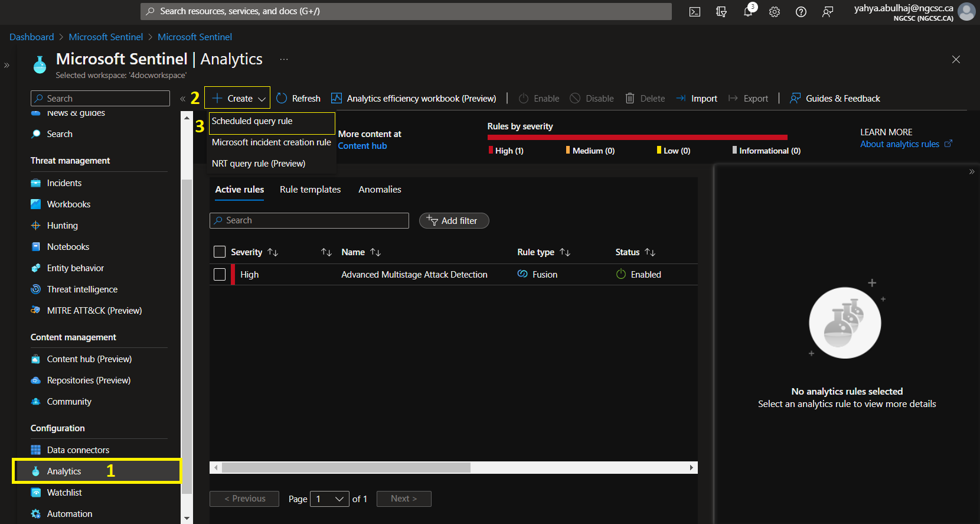This screenshot has height=524, width=980.
Task: Click the High (1) severity bar legend
Action: 506,151
